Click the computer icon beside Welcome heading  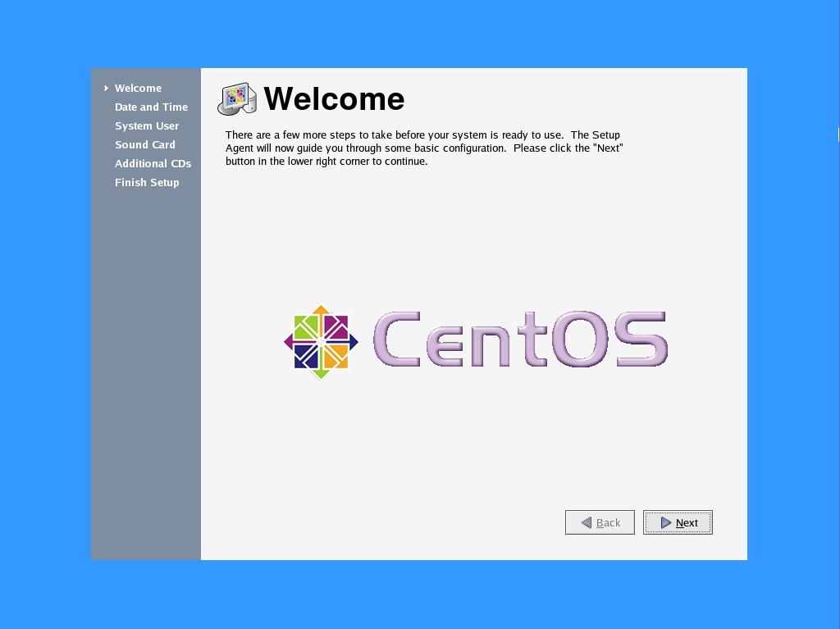(x=237, y=99)
